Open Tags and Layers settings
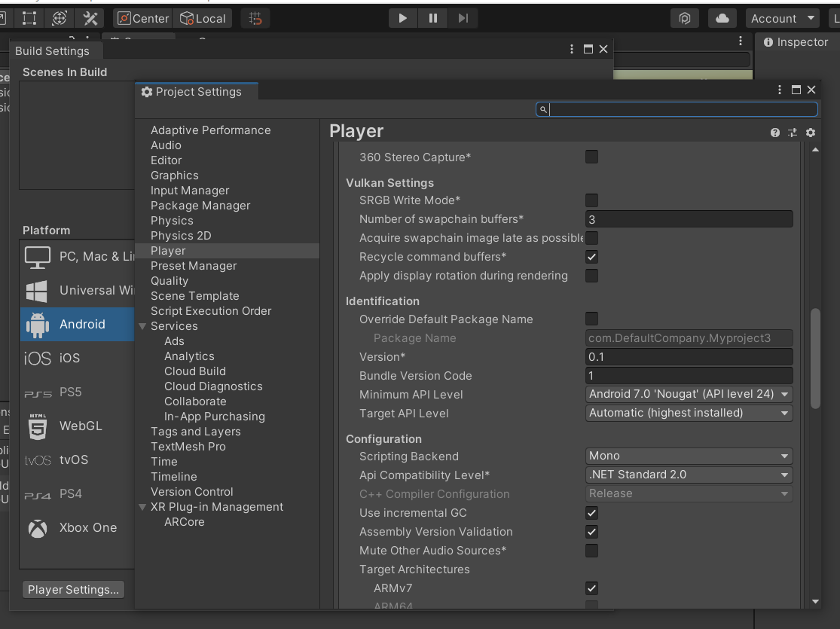 coord(196,432)
